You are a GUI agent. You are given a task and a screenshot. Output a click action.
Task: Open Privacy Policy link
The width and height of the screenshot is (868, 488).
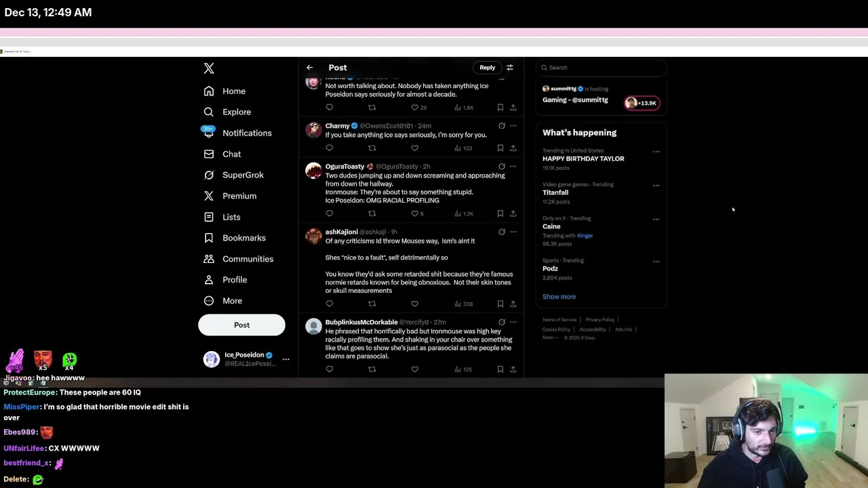pyautogui.click(x=600, y=320)
